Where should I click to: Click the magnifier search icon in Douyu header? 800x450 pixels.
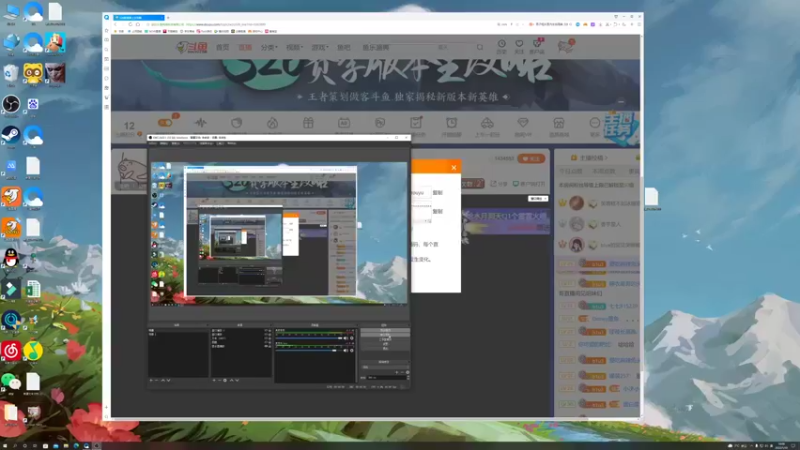(480, 47)
